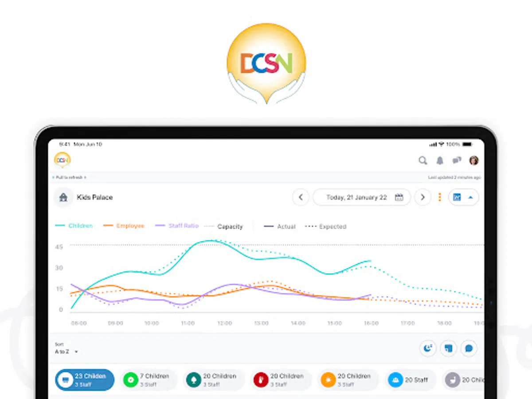The image size is (532, 399).
Task: Open the messages chat bubbles icon
Action: (457, 160)
